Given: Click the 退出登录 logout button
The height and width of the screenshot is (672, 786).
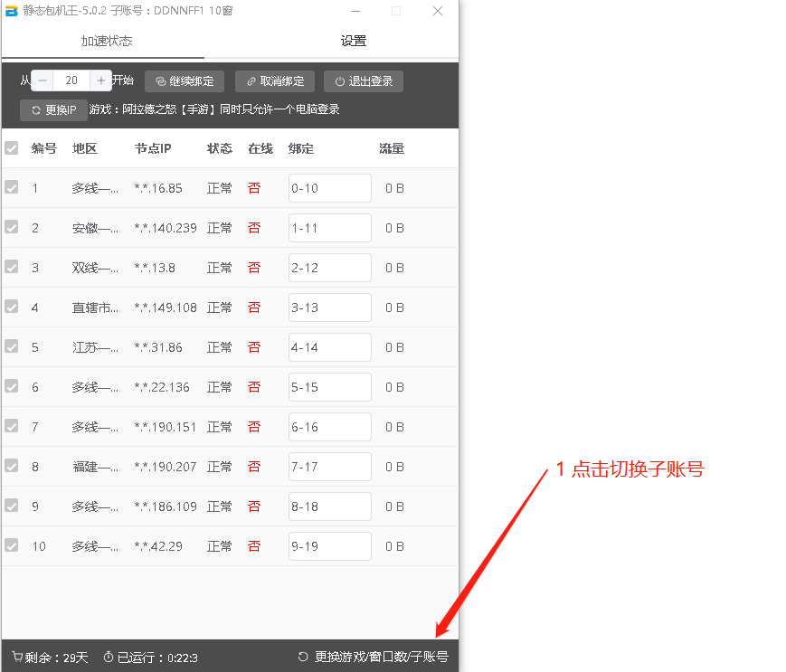Looking at the screenshot, I should pos(364,81).
